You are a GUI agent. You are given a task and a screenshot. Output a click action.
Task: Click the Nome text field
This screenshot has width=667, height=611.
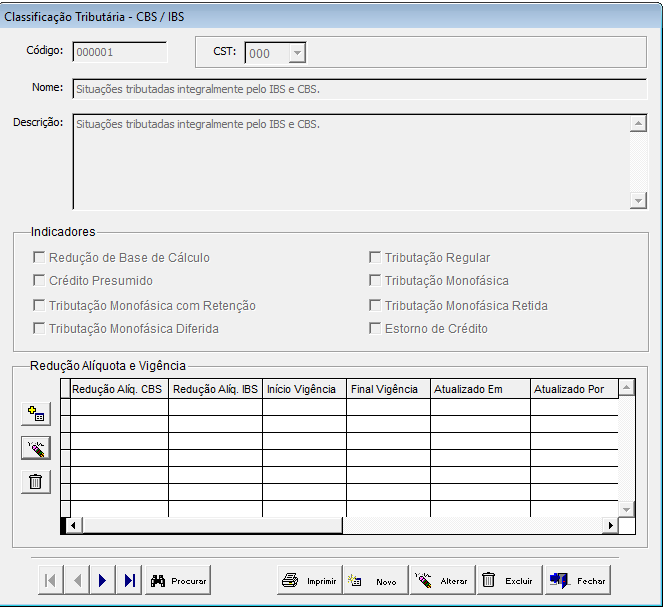tap(359, 89)
